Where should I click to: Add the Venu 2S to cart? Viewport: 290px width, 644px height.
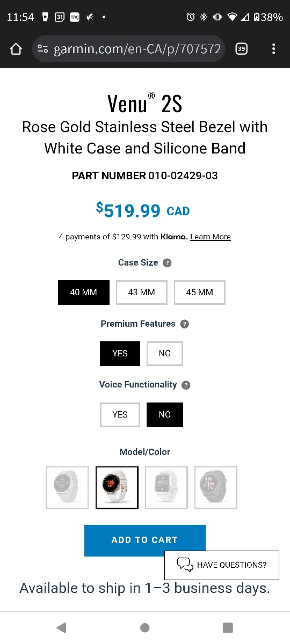click(145, 540)
